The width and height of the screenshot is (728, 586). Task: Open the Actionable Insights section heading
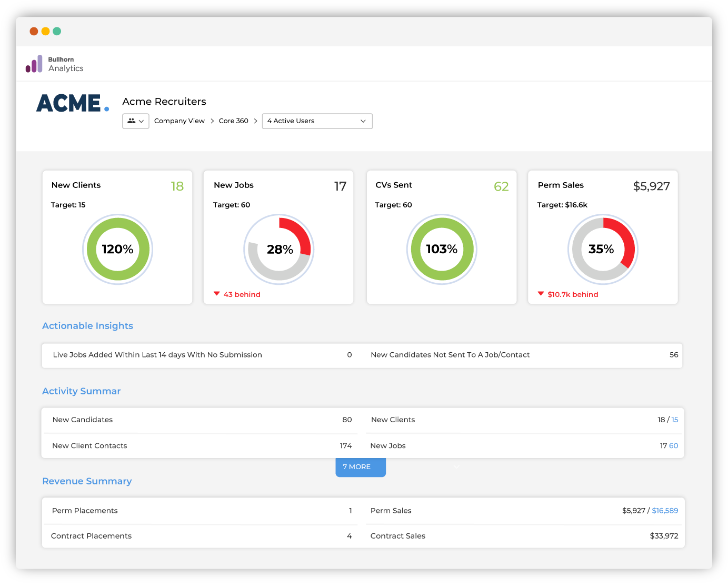(87, 326)
